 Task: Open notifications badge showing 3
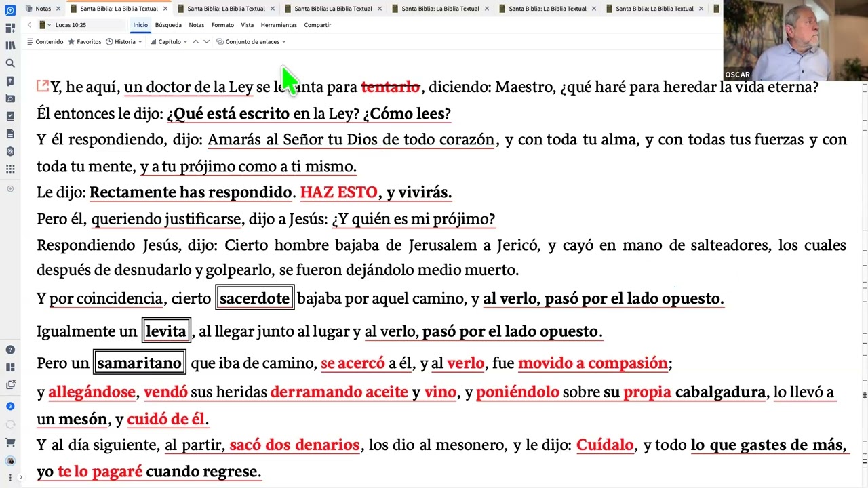10,406
